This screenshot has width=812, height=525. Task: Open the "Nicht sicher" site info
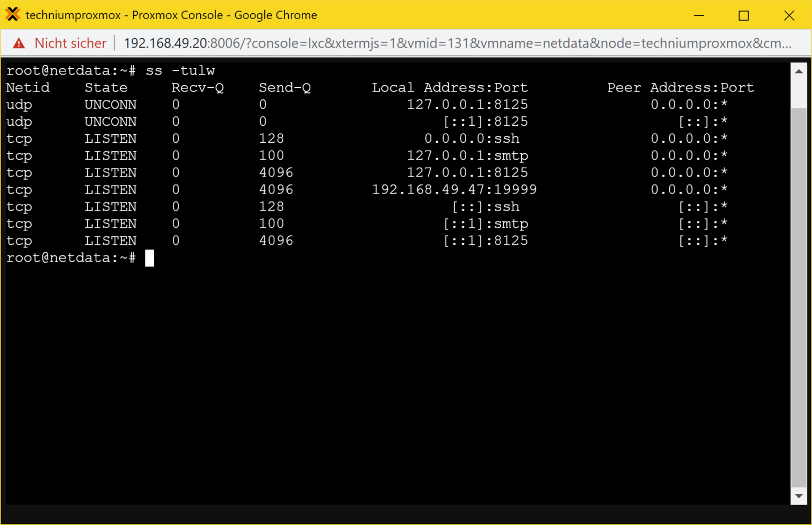click(70, 43)
